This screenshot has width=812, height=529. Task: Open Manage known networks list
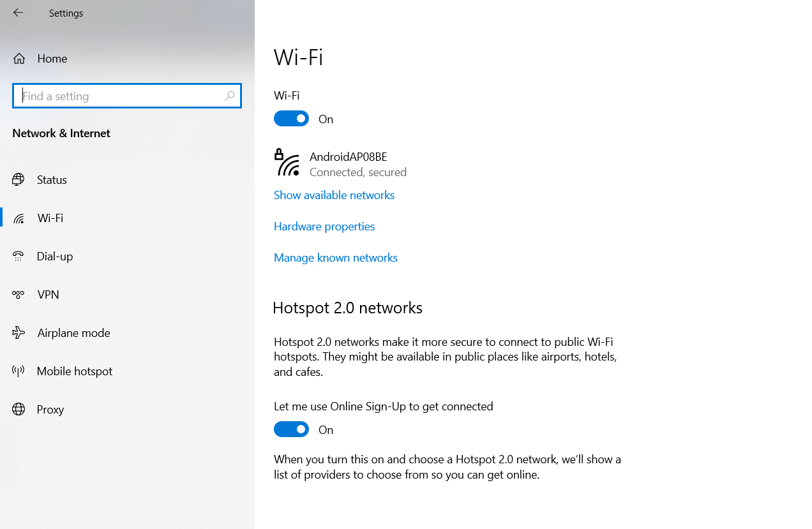335,257
